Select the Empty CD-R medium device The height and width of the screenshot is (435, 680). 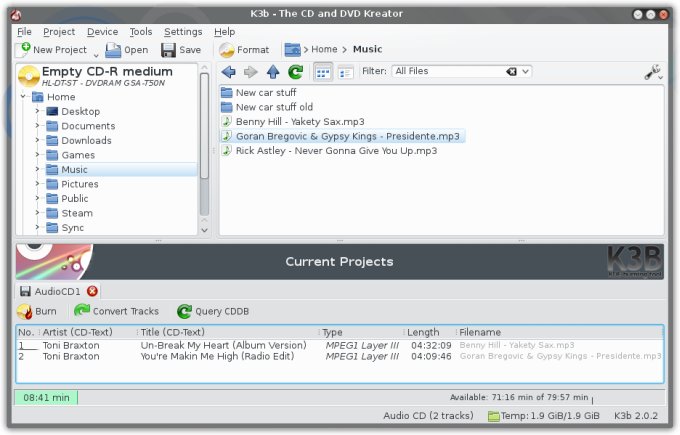pyautogui.click(x=107, y=75)
